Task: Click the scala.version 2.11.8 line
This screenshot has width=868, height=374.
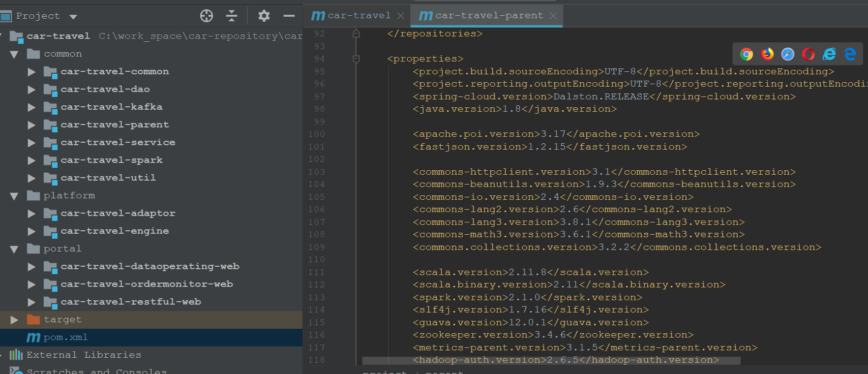Action: pos(531,272)
